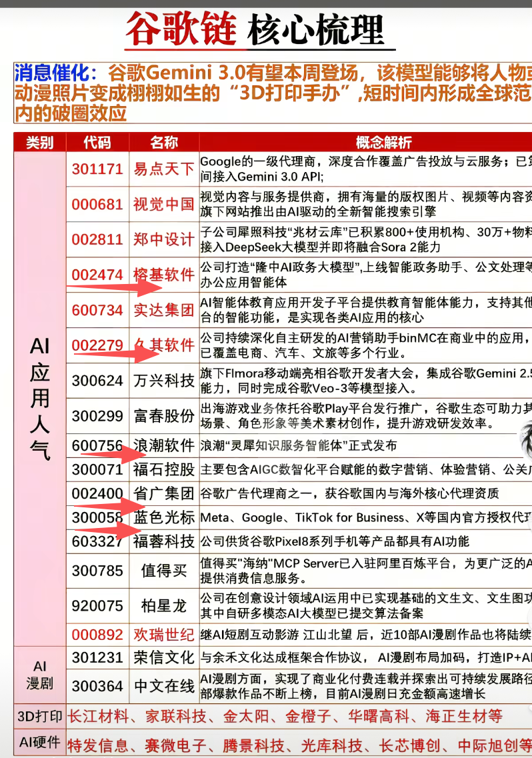Click 腾景科技 in the AI硬件 row
532x758 pixels.
coord(253,745)
